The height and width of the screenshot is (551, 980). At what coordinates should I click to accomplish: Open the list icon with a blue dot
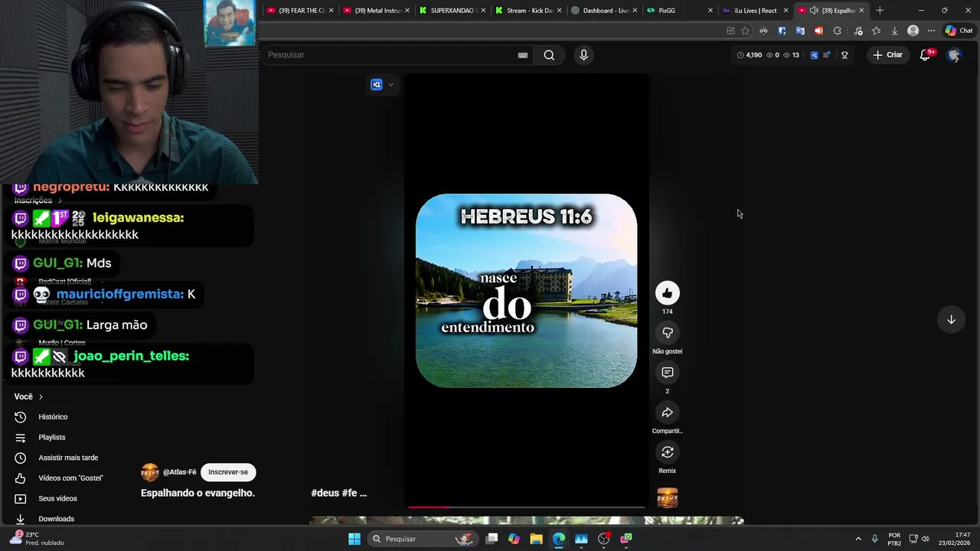pos(827,55)
